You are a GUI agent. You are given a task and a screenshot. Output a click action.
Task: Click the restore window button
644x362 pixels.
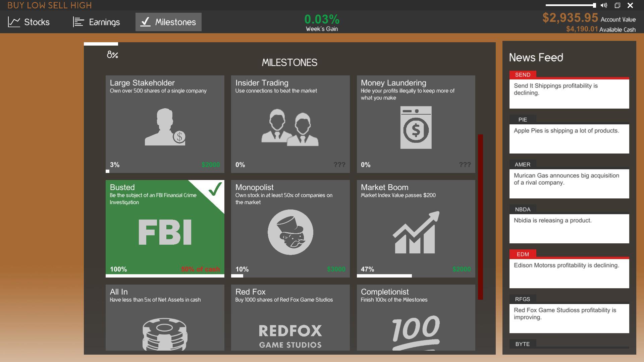[x=617, y=5]
